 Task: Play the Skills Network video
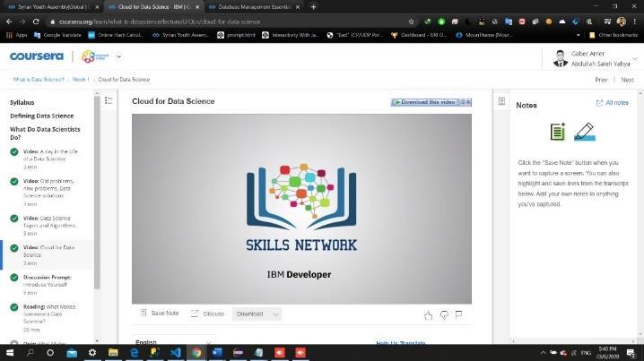[301, 209]
